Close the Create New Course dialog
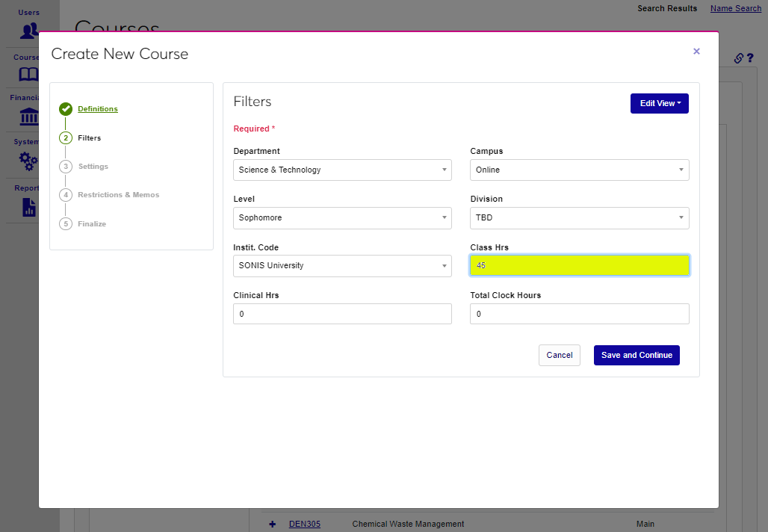Screen dimensions: 768x532 coord(696,52)
